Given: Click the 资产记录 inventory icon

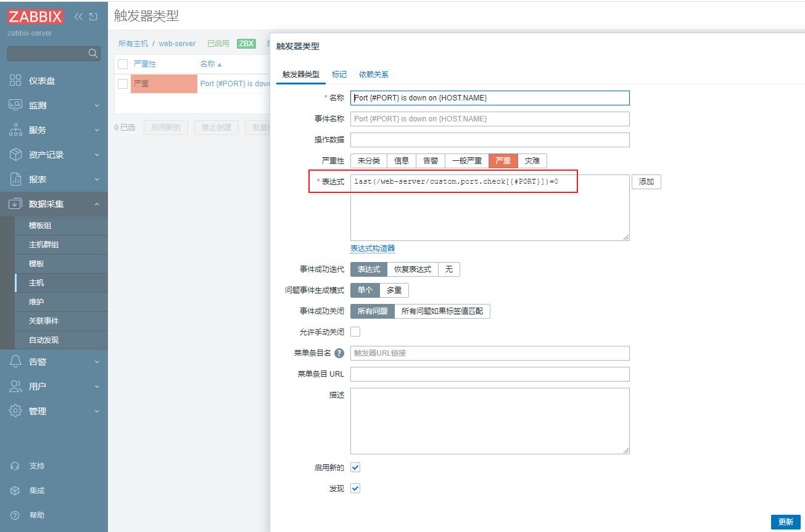Looking at the screenshot, I should [x=15, y=155].
